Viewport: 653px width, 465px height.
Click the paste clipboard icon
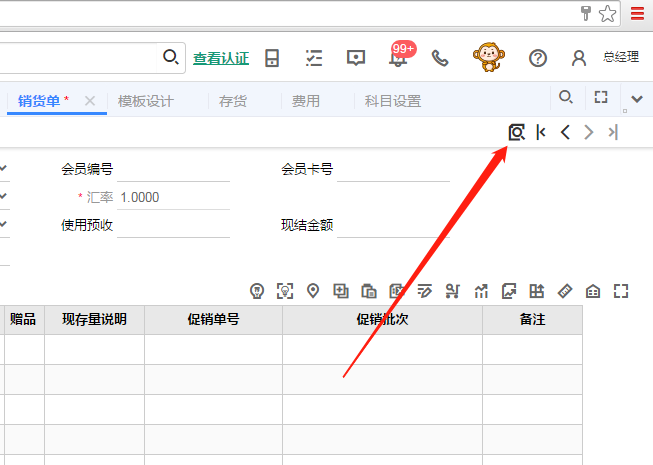pyautogui.click(x=369, y=291)
